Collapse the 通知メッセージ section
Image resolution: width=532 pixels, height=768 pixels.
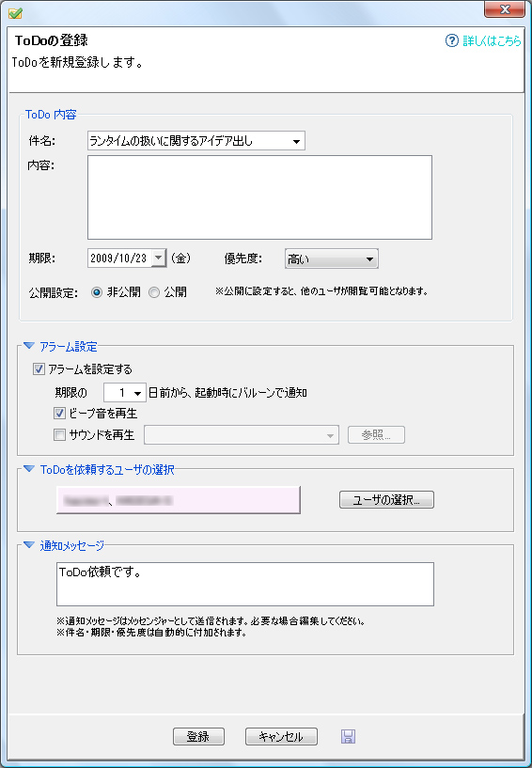pyautogui.click(x=29, y=544)
